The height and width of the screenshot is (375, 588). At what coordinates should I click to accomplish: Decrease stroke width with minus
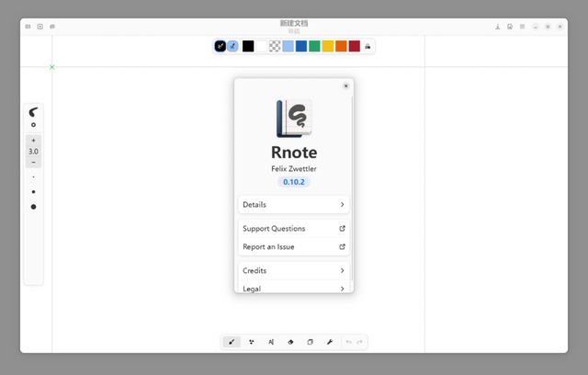click(x=33, y=163)
